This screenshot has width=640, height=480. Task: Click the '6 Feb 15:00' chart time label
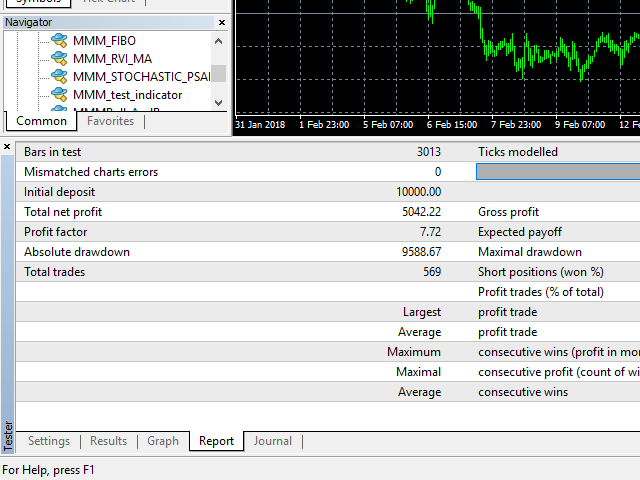pyautogui.click(x=452, y=124)
